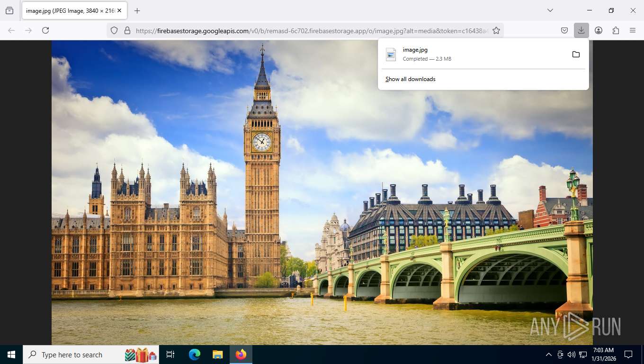Toggle the Downloads toolbar button
Screen dimensions: 644x364
coord(581,30)
